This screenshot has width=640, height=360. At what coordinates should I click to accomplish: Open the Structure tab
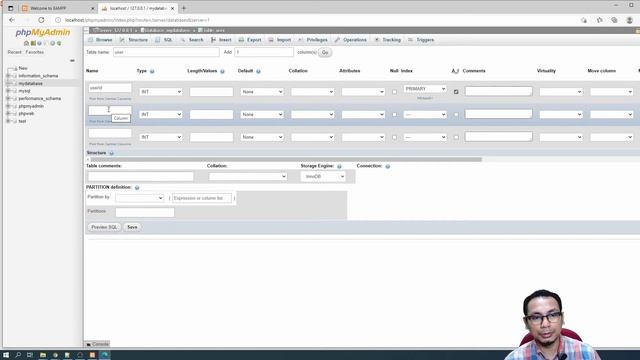134,40
